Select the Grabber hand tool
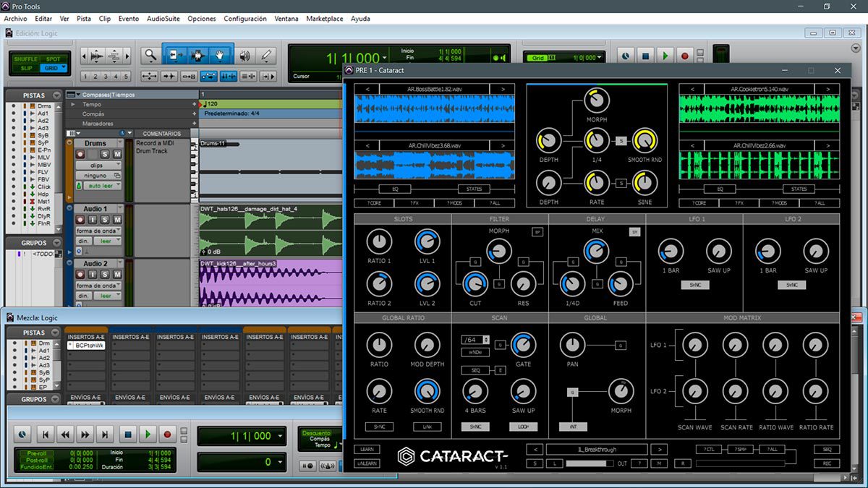The image size is (868, 488). coord(221,55)
